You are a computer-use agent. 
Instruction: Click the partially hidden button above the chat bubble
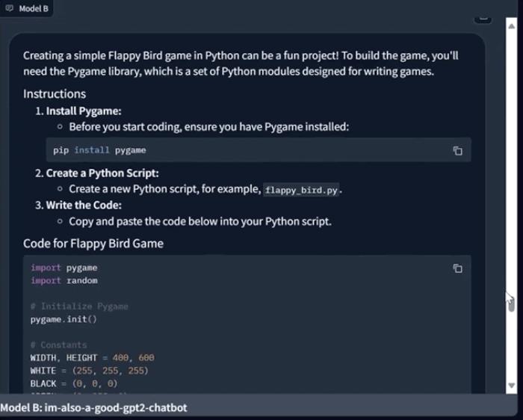click(x=483, y=19)
